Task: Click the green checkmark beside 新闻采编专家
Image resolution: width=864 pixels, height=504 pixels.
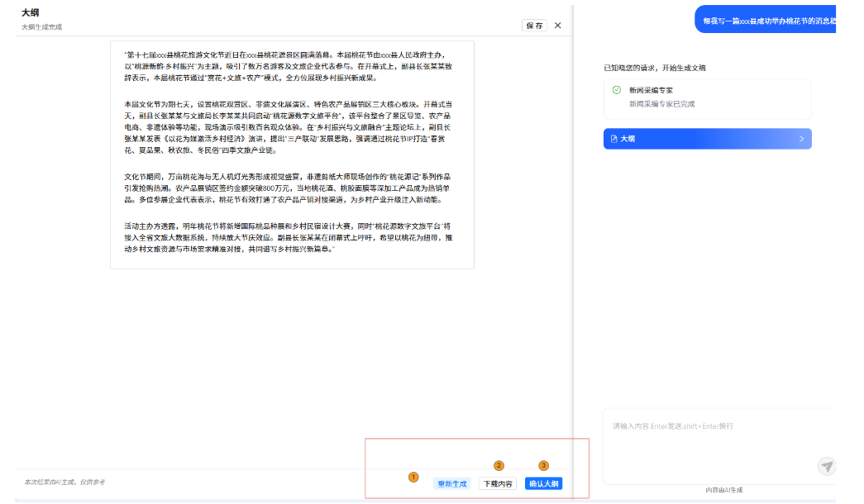Action: coord(616,89)
